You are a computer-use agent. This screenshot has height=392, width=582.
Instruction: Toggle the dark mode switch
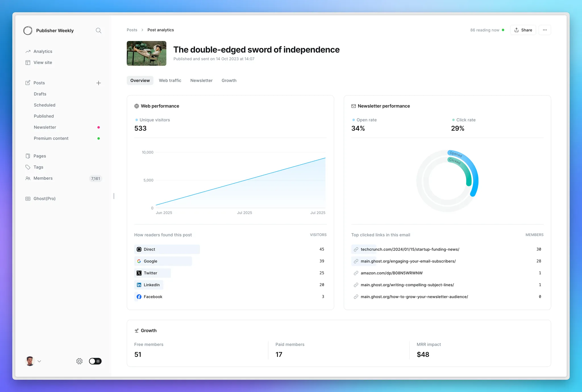click(x=95, y=361)
